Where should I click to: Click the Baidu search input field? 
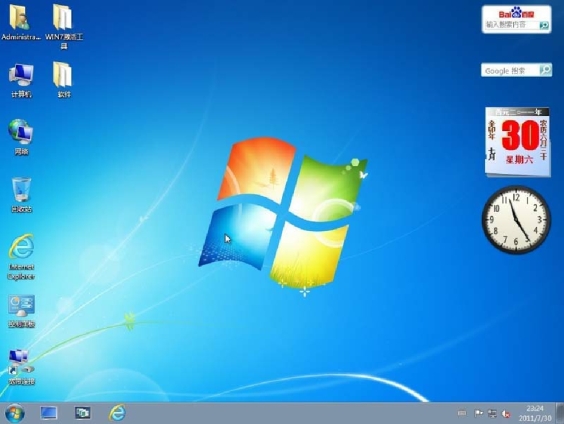(x=511, y=25)
